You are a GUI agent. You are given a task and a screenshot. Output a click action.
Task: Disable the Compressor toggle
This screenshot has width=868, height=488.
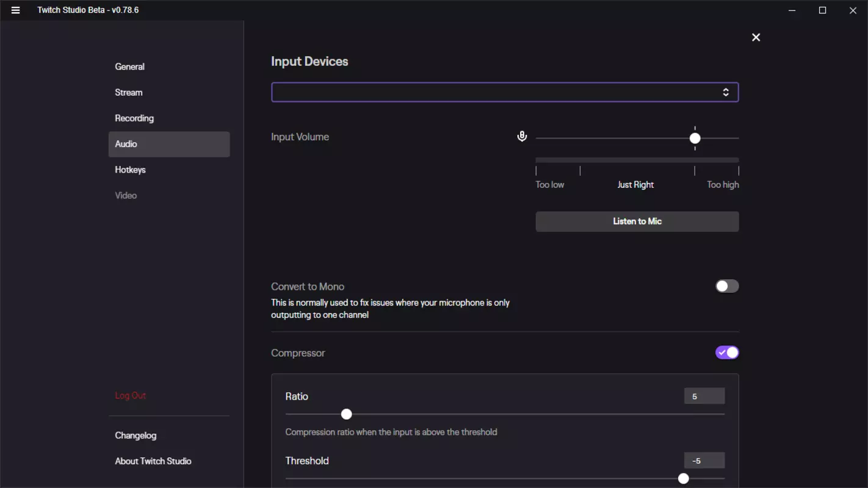pyautogui.click(x=727, y=353)
